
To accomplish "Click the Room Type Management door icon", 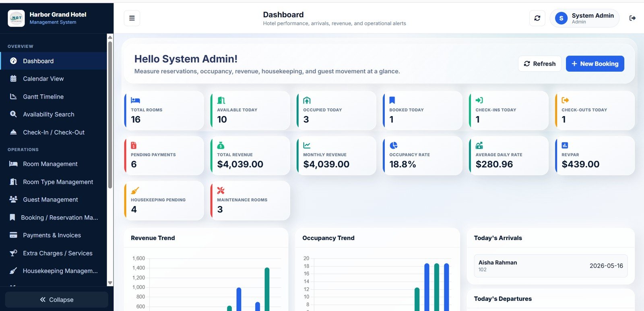I will (x=13, y=182).
